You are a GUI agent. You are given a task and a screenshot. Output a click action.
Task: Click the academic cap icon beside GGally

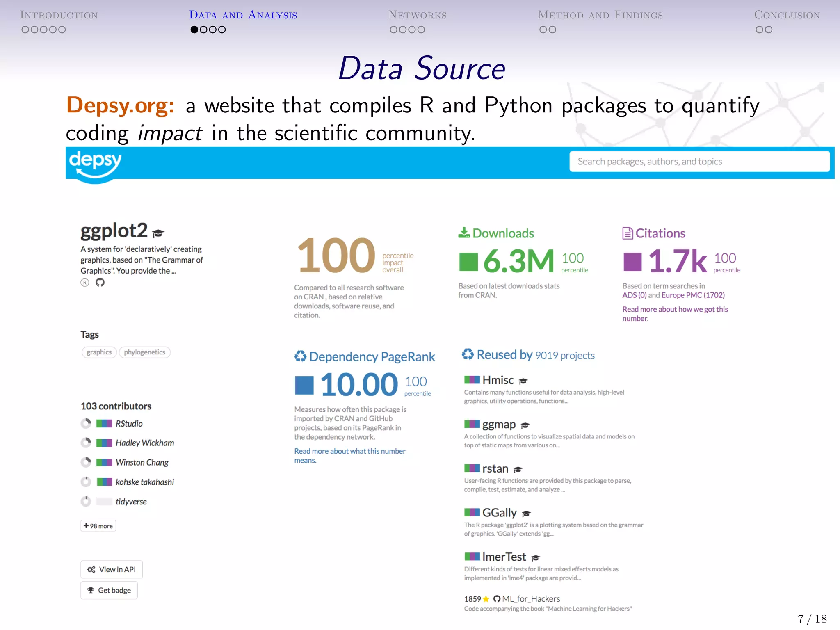pos(526,514)
